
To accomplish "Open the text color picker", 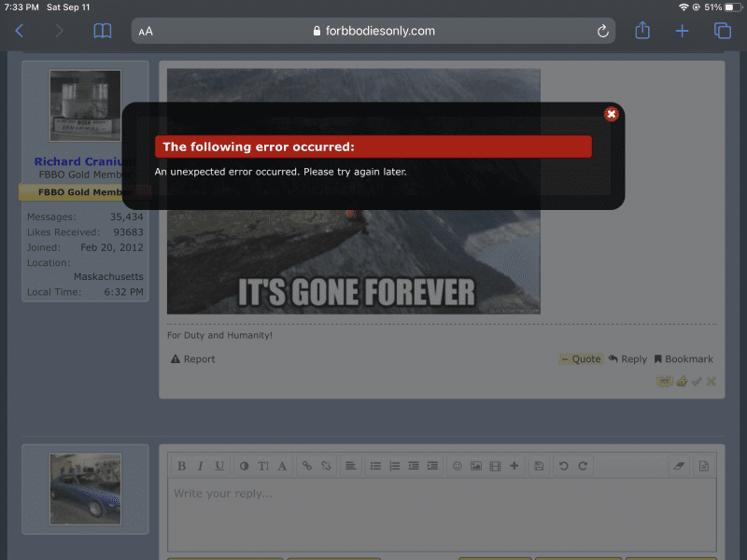I will [x=245, y=466].
